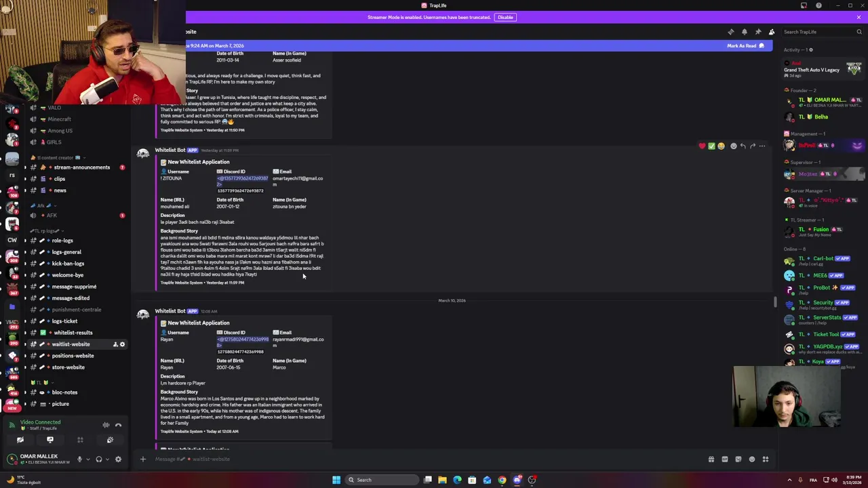868x488 pixels.
Task: Open the emoji picker in message bar
Action: click(x=752, y=460)
